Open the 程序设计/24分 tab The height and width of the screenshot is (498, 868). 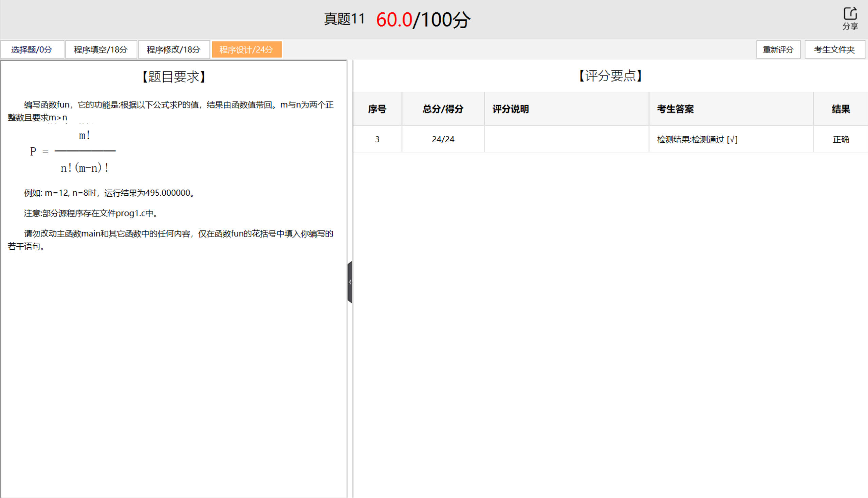(x=246, y=50)
